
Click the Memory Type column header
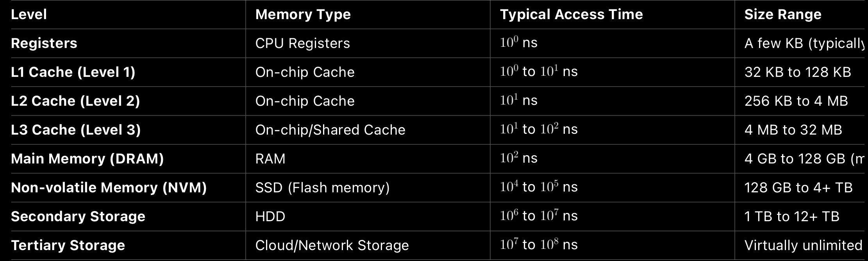(x=303, y=14)
